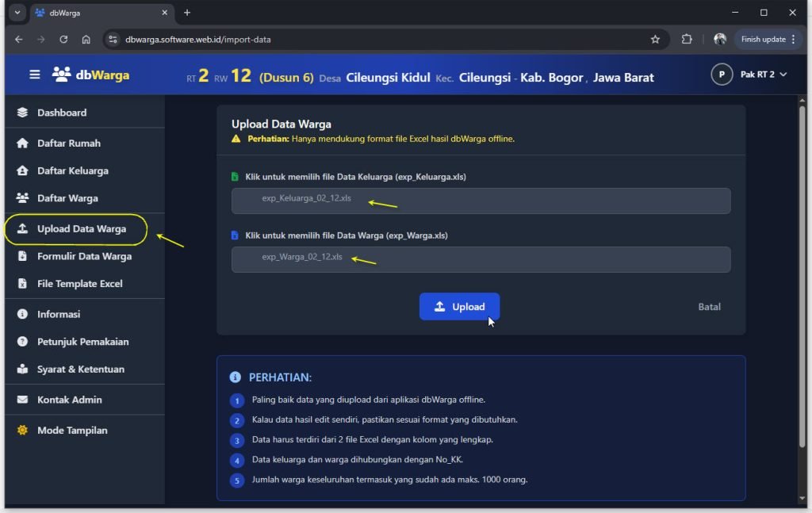Click the hamburger menu icon beside dbWarga

coord(34,75)
